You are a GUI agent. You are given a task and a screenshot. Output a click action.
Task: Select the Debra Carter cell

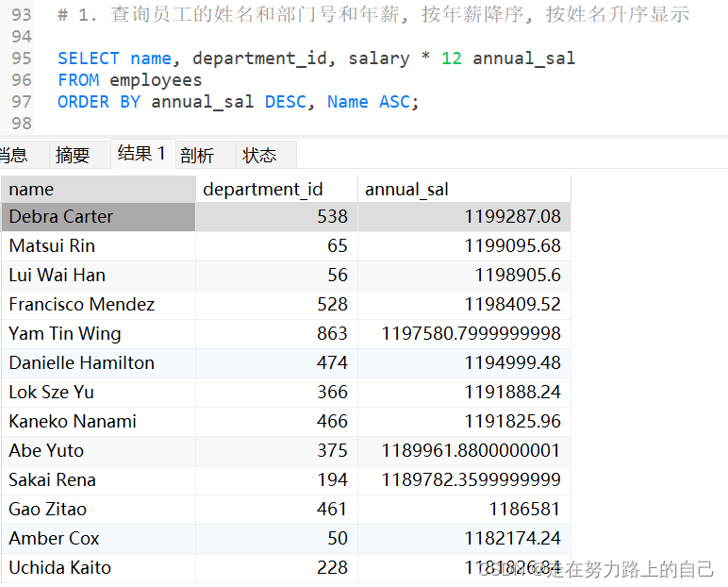[x=98, y=217]
